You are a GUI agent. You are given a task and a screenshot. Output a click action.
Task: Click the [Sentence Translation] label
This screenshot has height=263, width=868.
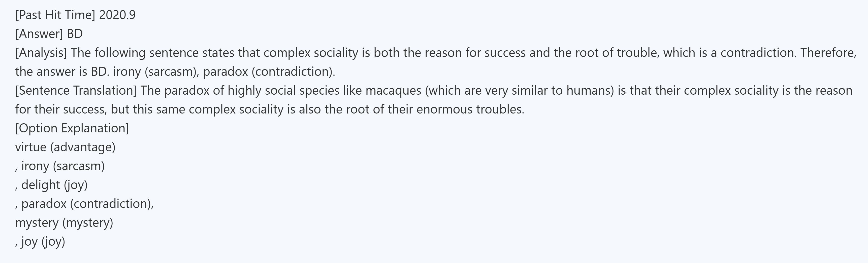(76, 91)
